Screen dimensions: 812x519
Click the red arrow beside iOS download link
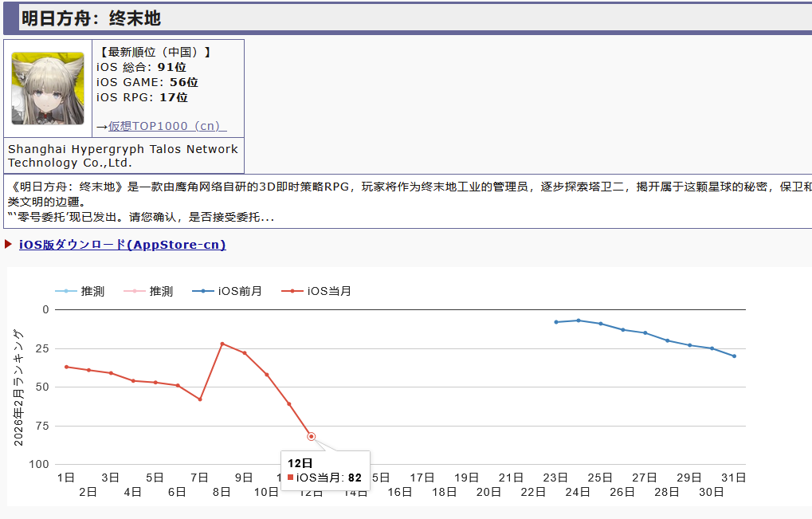pyautogui.click(x=8, y=244)
